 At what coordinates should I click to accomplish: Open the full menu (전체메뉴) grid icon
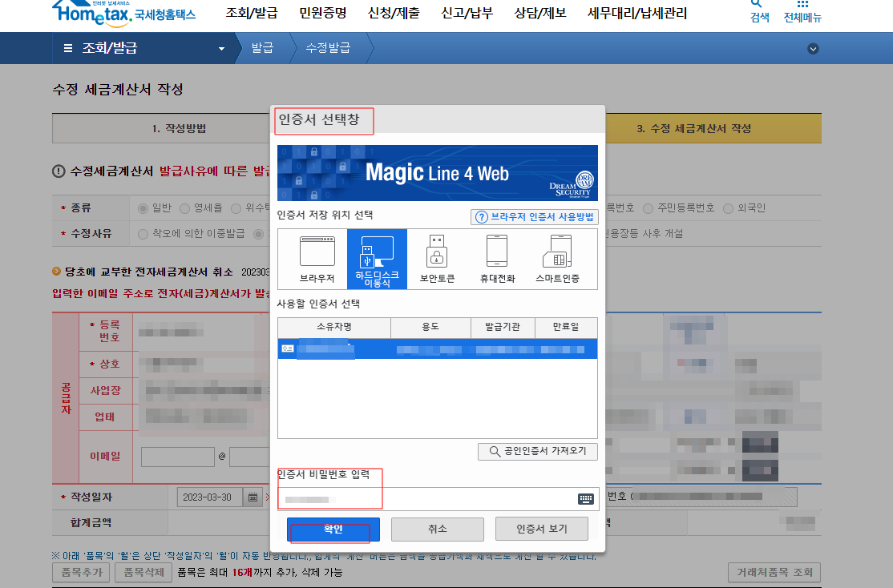pos(802,11)
